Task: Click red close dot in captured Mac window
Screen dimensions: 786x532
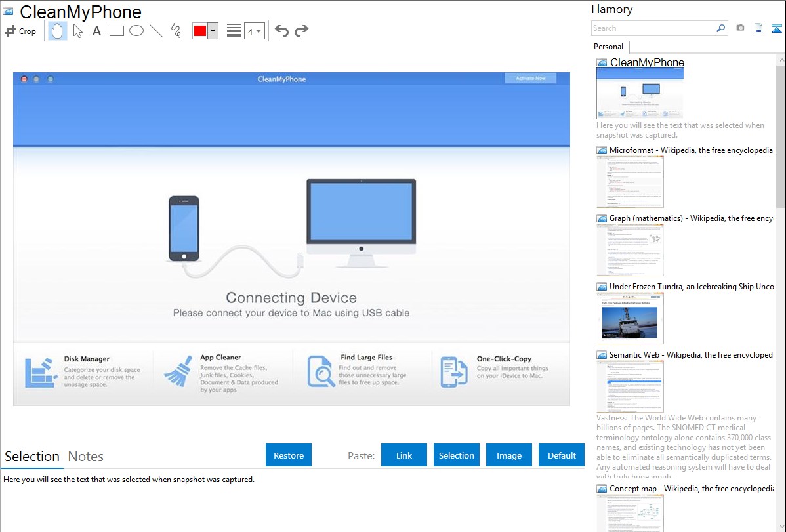Action: click(x=24, y=79)
